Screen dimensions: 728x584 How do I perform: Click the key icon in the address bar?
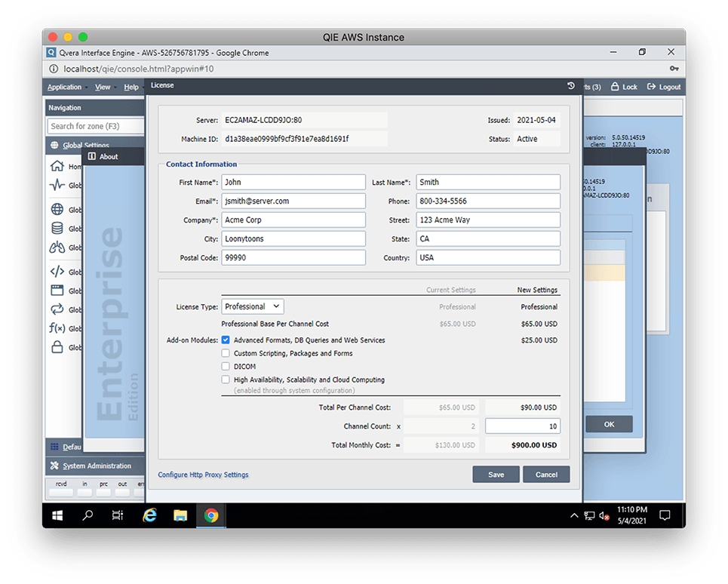pos(674,69)
